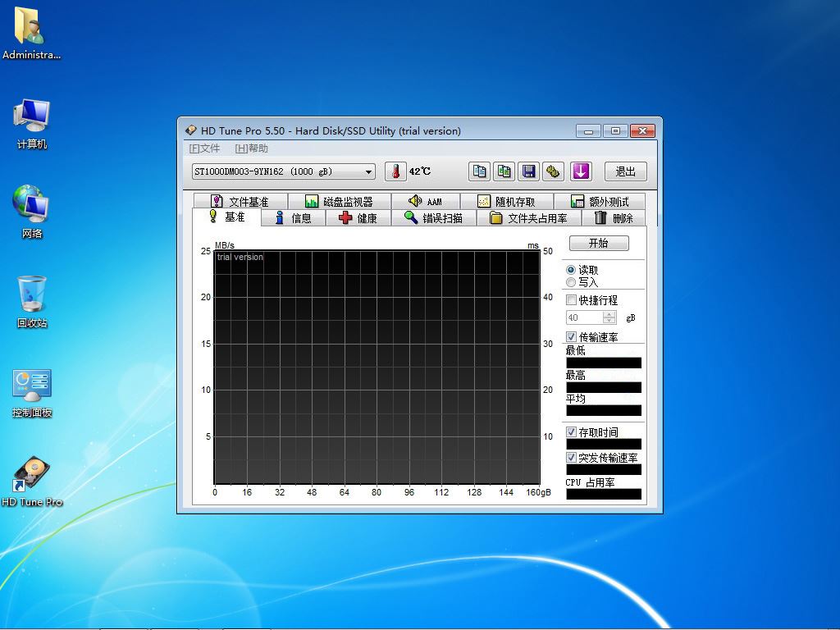Select the 回收站 recycle bin icon
Viewport: 840px width, 630px height.
coord(32,302)
